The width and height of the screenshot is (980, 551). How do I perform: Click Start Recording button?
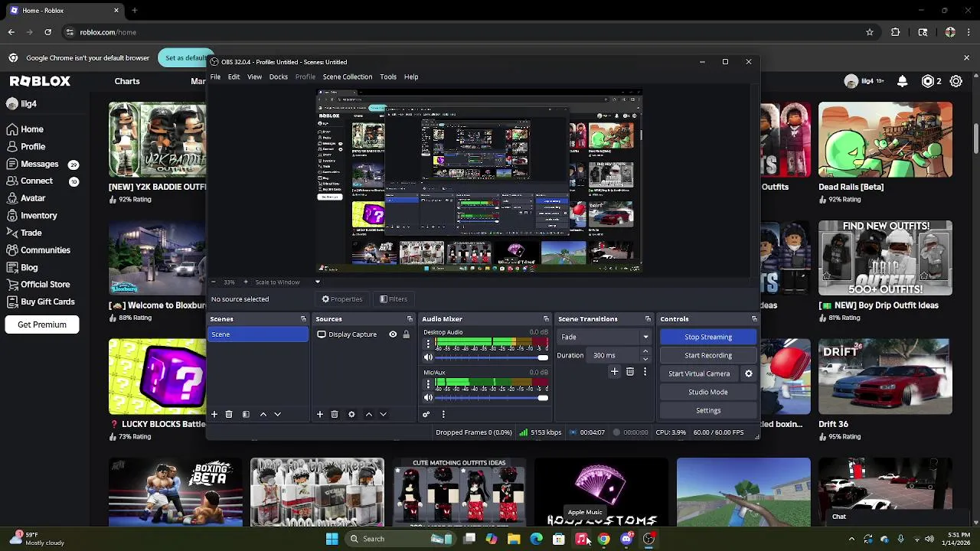[708, 355]
